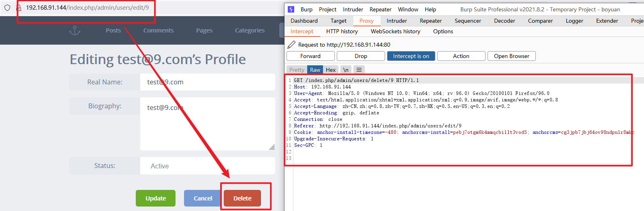Toggle the Intercept is on button
The width and height of the screenshot is (644, 211).
click(x=411, y=56)
